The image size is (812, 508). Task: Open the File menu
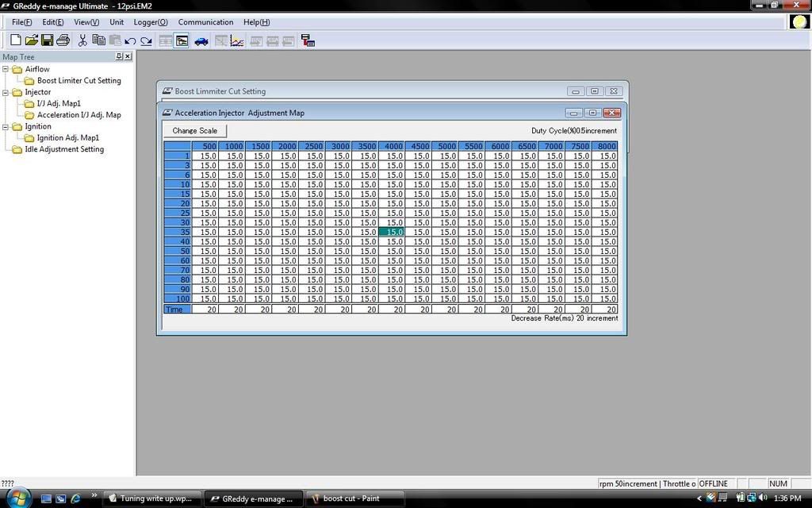click(x=21, y=22)
